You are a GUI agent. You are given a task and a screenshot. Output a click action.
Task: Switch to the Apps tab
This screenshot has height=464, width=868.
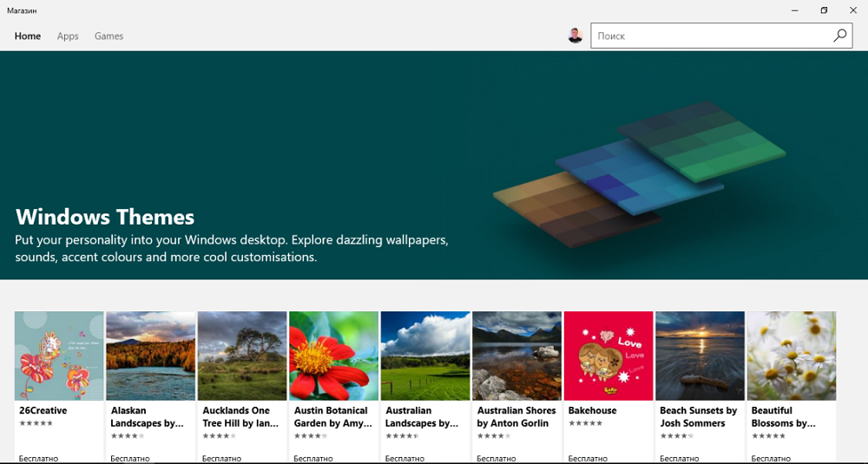click(68, 36)
